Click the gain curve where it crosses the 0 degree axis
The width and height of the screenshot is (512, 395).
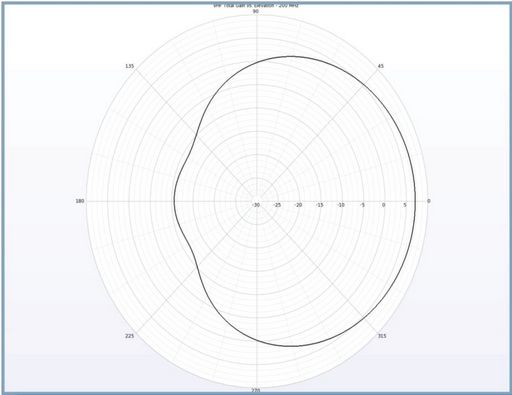[415, 201]
